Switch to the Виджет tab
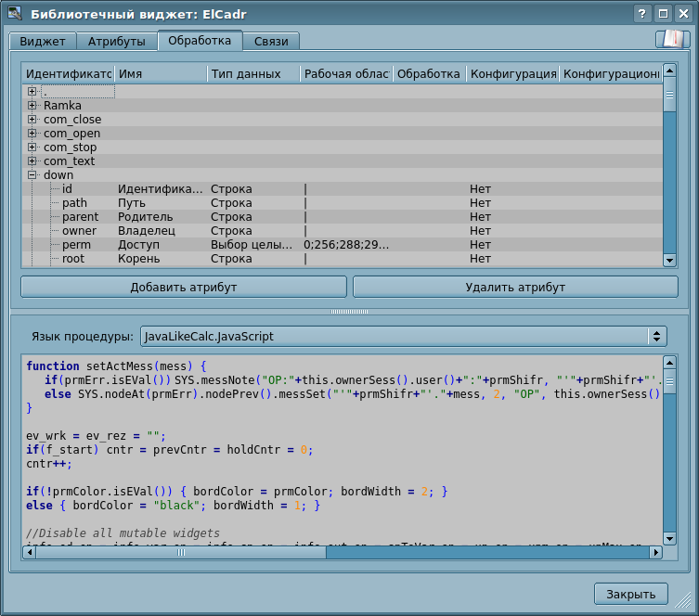The image size is (699, 616). (43, 42)
